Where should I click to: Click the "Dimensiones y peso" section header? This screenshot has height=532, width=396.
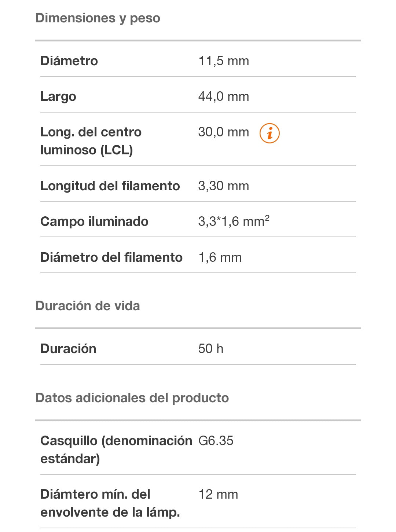pyautogui.click(x=98, y=18)
